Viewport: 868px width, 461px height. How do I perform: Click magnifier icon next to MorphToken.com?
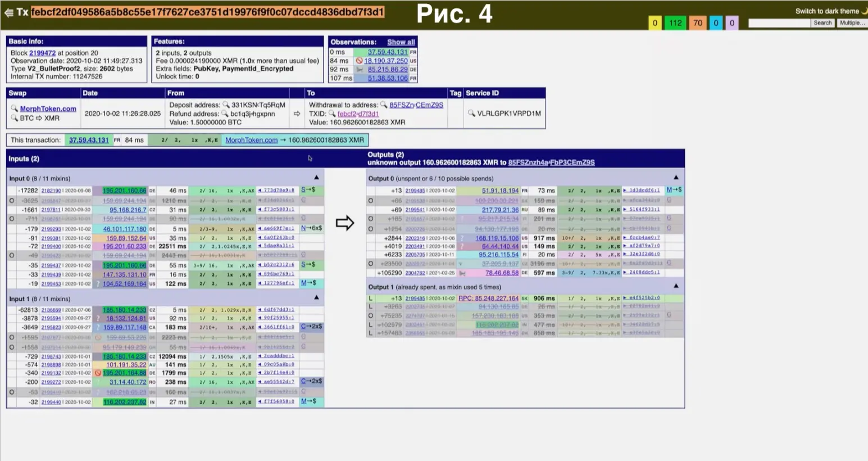click(15, 109)
